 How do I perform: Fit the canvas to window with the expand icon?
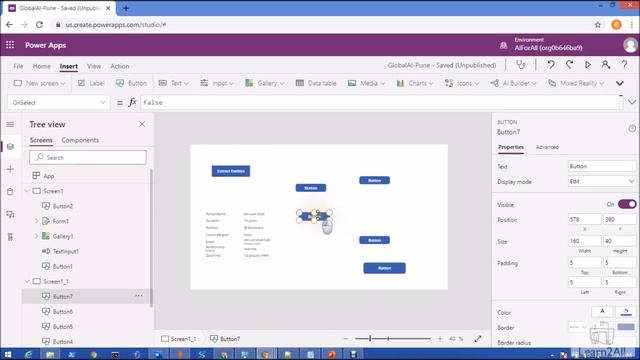pyautogui.click(x=478, y=338)
